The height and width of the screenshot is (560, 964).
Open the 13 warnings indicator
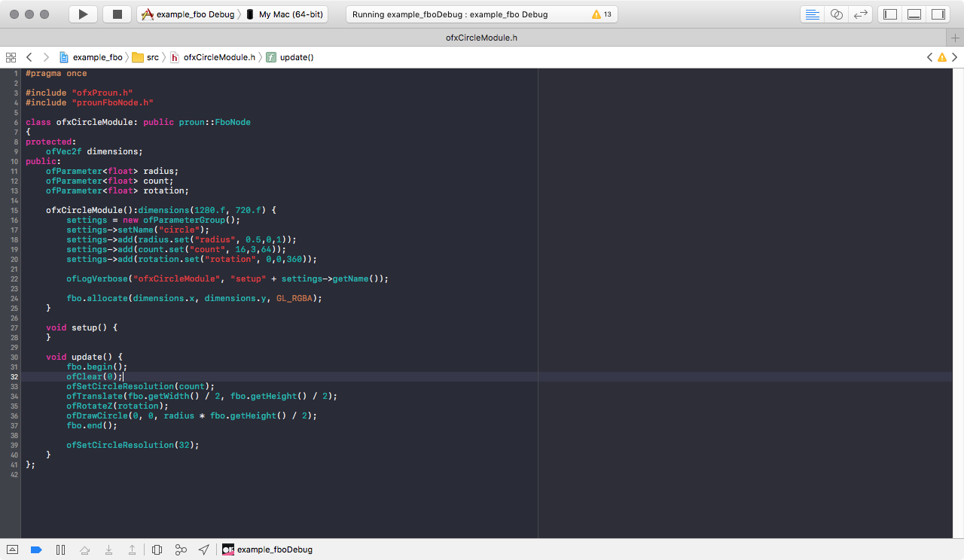[602, 14]
